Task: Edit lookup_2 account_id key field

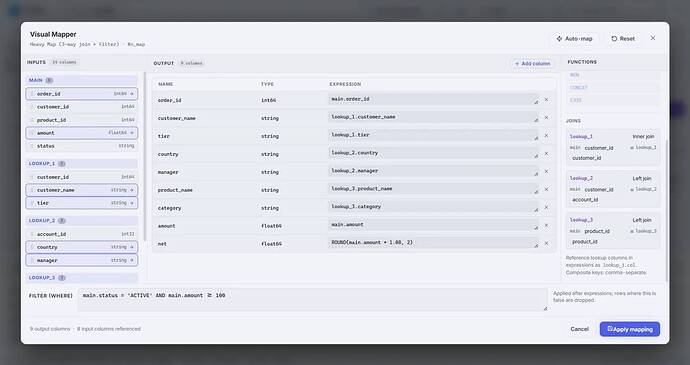Action: click(x=613, y=200)
